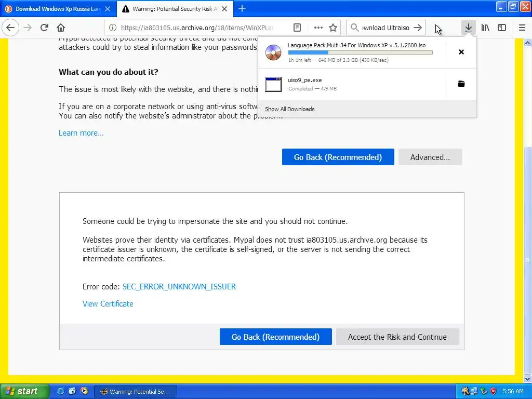
Task: Close the Download Windows Xp Russia tab
Action: point(108,9)
